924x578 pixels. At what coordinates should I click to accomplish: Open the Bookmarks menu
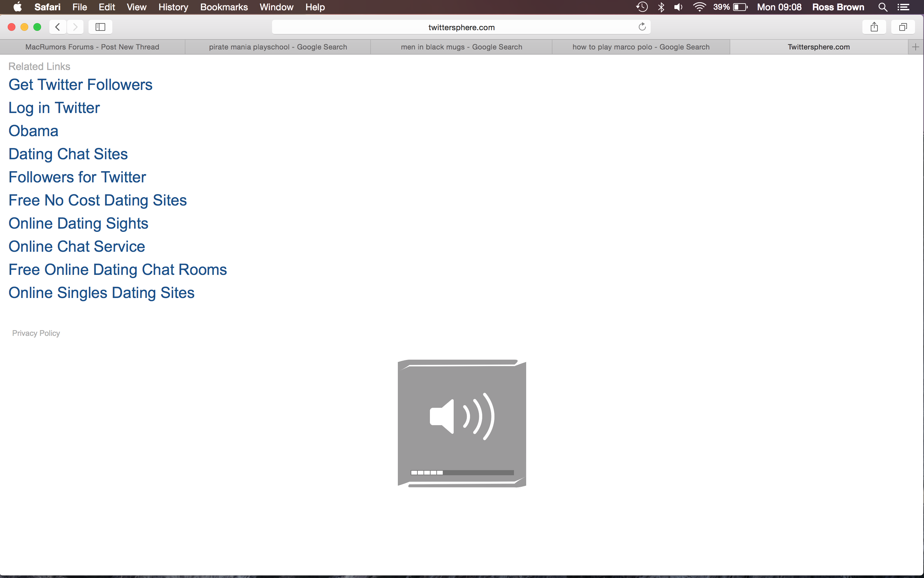[224, 7]
